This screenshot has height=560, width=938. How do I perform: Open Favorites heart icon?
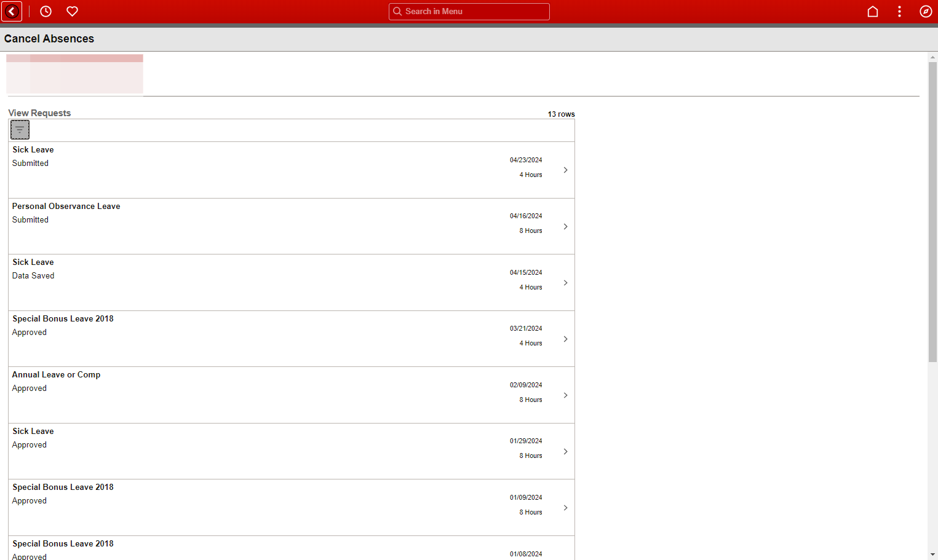(72, 11)
